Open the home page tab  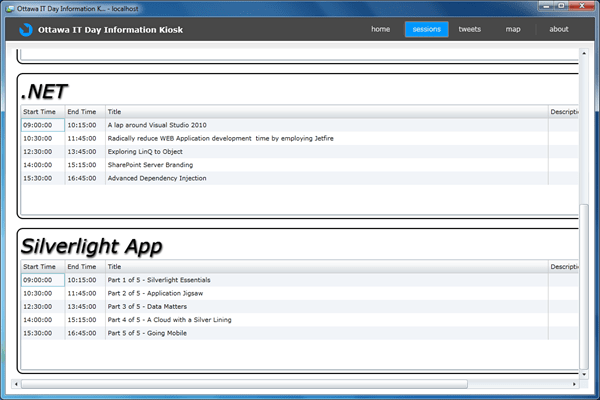tap(381, 29)
